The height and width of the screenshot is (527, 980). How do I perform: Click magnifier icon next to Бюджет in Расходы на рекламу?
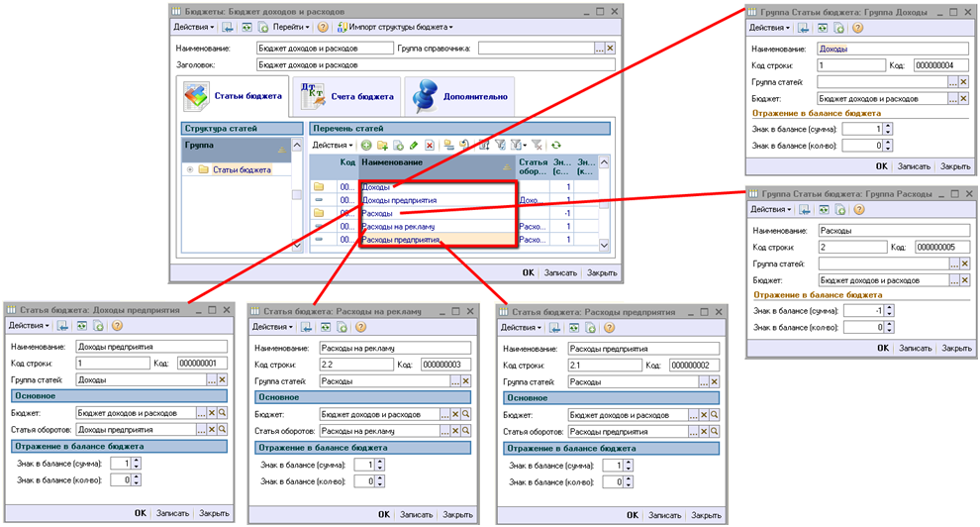[466, 414]
